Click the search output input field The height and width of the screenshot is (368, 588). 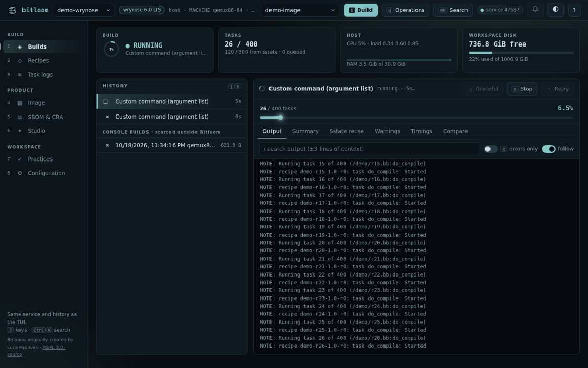click(370, 149)
